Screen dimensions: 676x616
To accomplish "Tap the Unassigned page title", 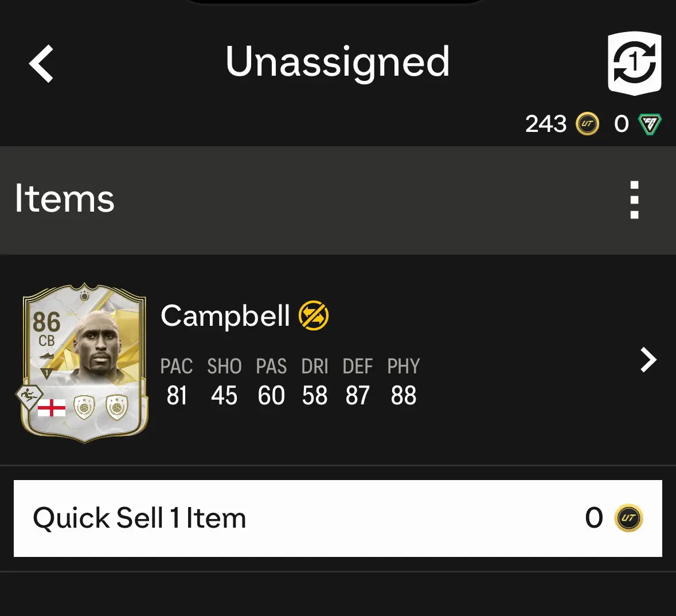I will [338, 62].
